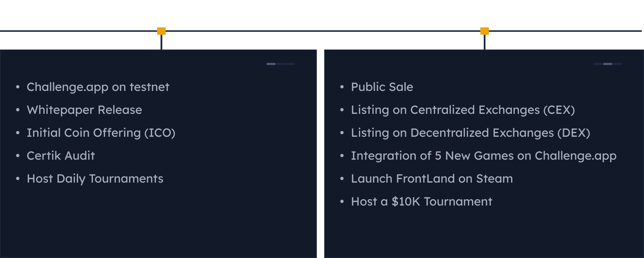Click the highlighted first segment in Q1 card indicator
Screen dimensions: 644x258
[271, 64]
